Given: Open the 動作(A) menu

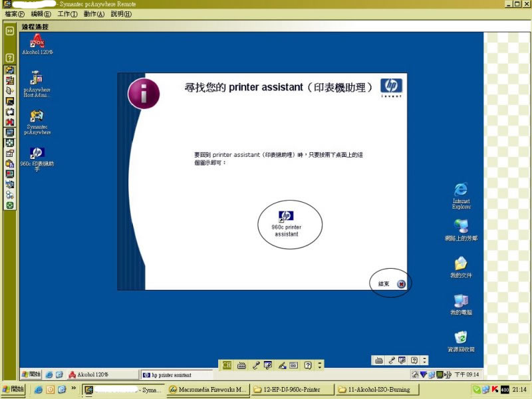Looking at the screenshot, I should [x=94, y=14].
